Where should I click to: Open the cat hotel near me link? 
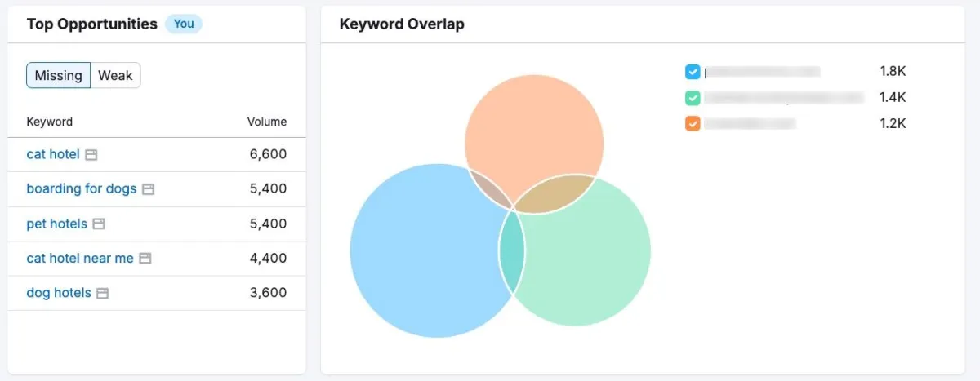tap(80, 258)
